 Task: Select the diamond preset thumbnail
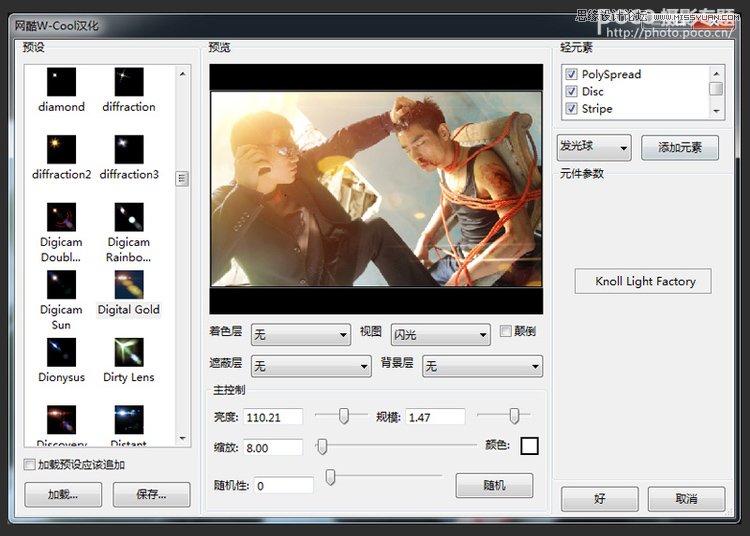coord(61,82)
